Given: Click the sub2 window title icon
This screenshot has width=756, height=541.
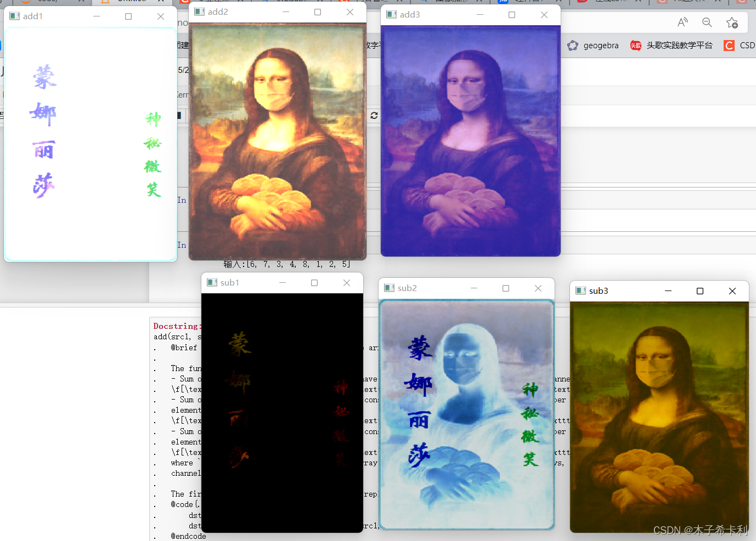Looking at the screenshot, I should tap(390, 288).
